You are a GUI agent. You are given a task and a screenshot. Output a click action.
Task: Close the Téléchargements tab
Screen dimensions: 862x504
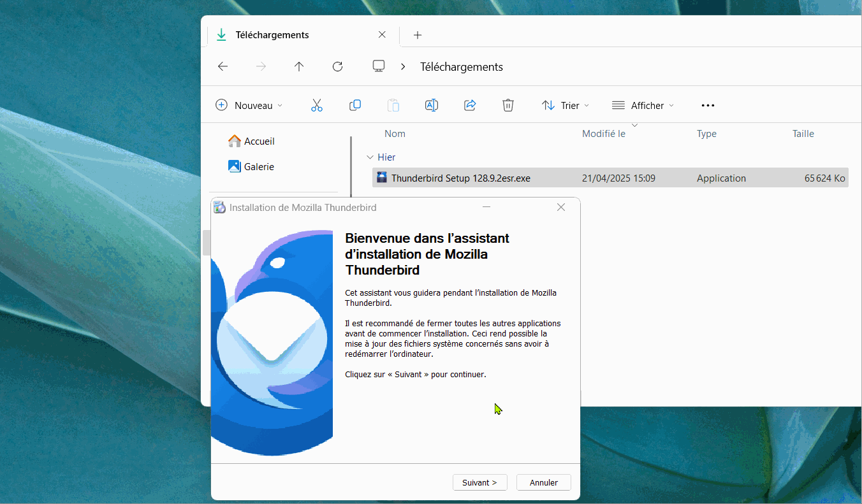point(382,34)
